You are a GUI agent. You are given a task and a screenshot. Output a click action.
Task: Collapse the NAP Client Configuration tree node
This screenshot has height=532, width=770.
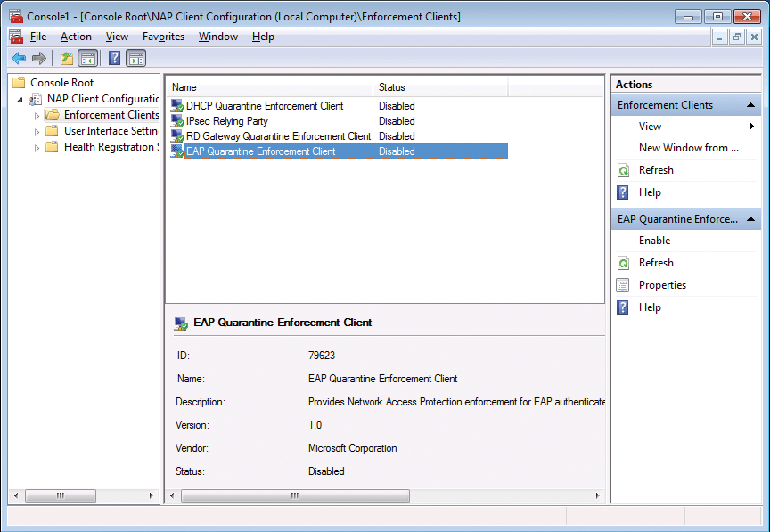pyautogui.click(x=20, y=100)
